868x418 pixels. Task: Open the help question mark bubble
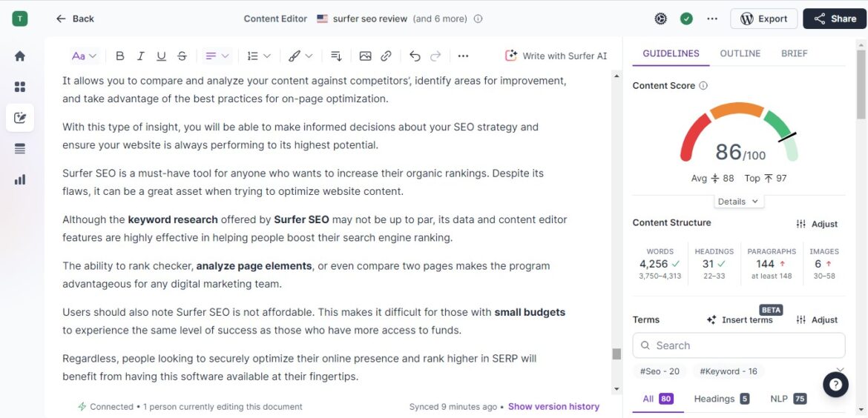point(835,384)
